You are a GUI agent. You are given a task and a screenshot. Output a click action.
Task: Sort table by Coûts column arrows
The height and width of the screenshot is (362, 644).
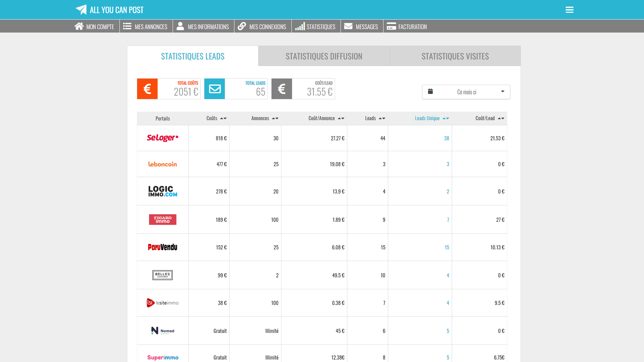[x=223, y=118]
